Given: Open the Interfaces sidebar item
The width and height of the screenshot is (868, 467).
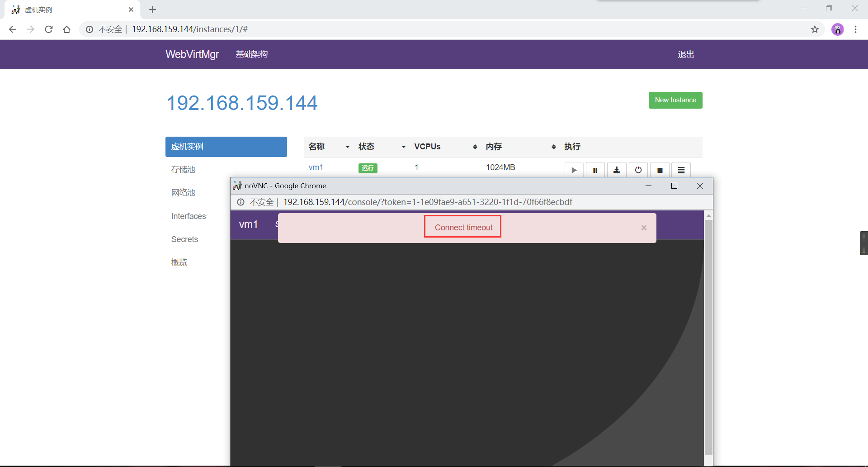Looking at the screenshot, I should pyautogui.click(x=189, y=216).
